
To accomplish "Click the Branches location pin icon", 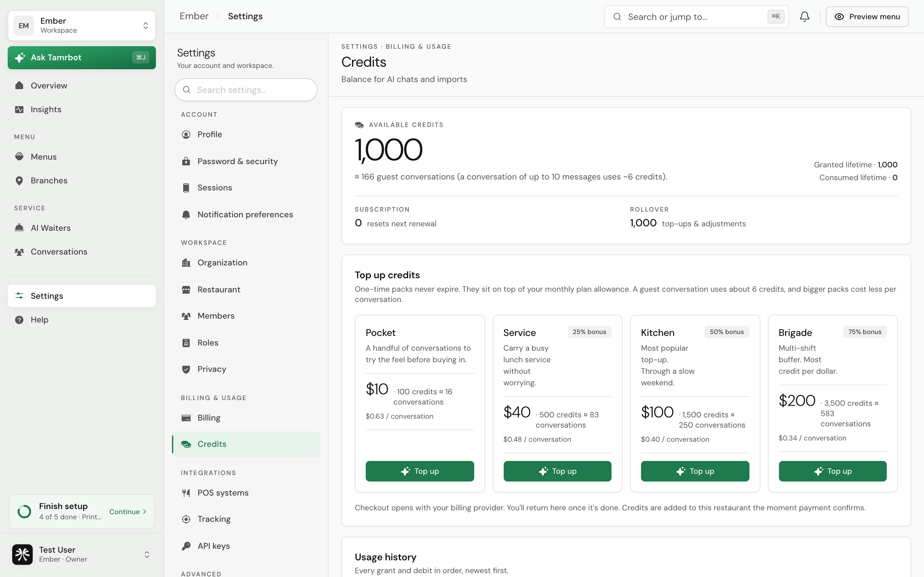I will (19, 180).
